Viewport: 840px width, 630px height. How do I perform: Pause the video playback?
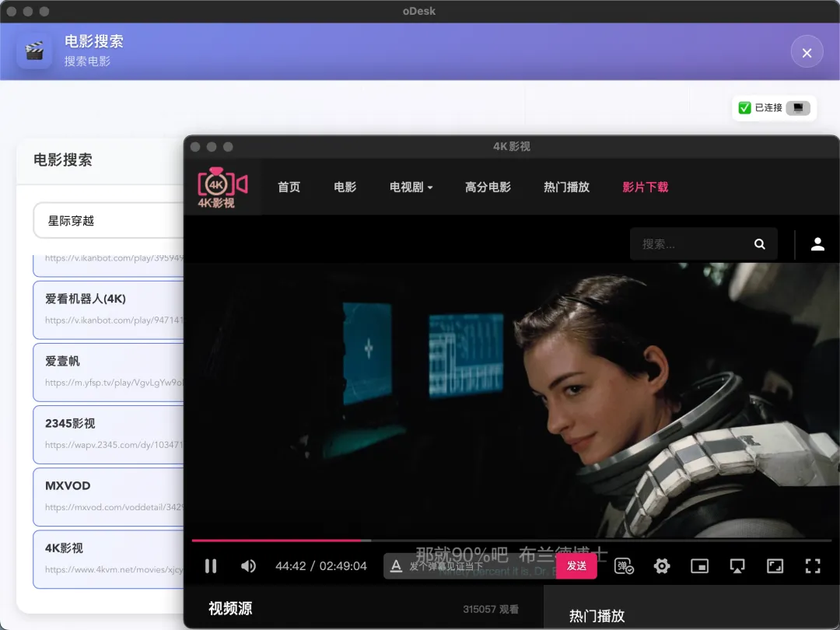click(211, 565)
